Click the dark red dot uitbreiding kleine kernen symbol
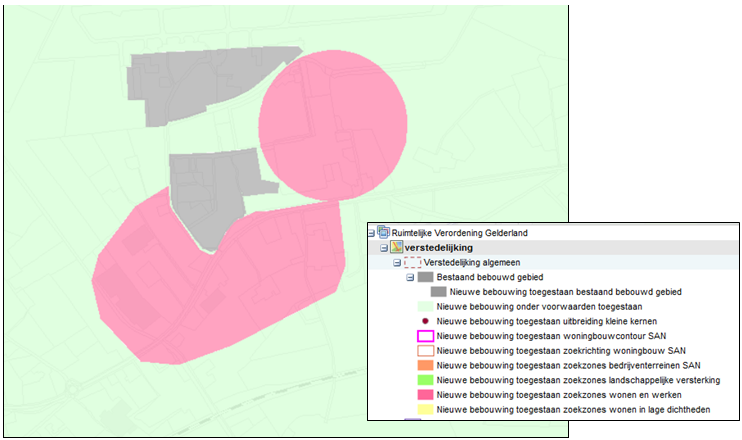Viewport: 742px width, 440px height. (425, 321)
